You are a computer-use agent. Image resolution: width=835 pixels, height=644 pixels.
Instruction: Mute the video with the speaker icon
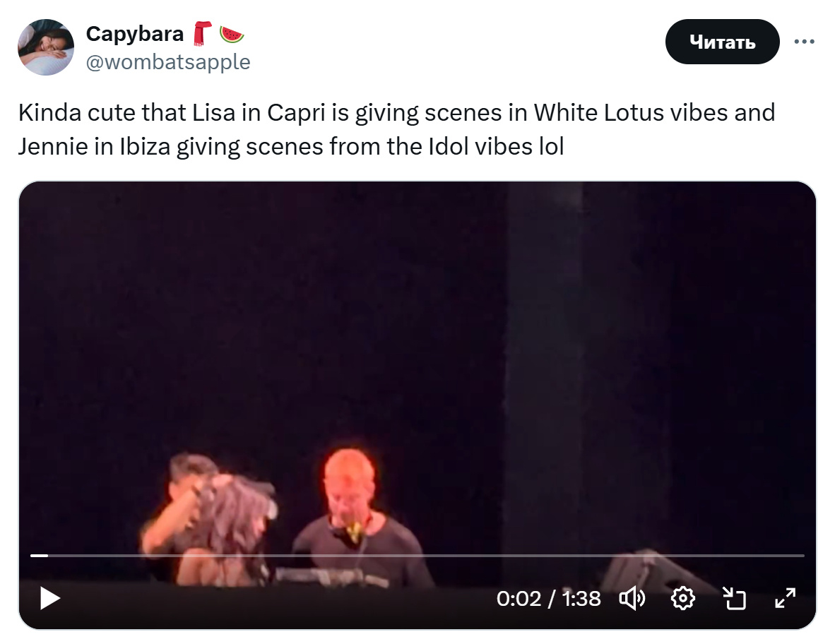(x=632, y=599)
